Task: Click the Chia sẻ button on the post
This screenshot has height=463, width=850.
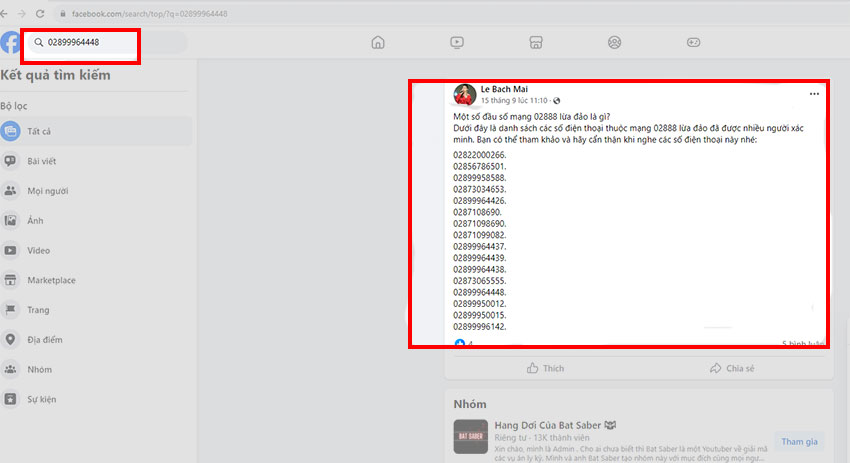Action: (732, 368)
